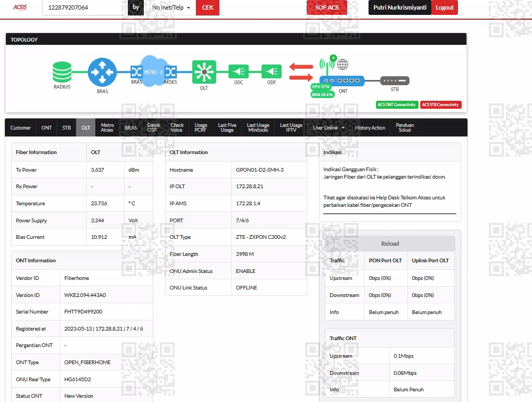Click the ONU Admin Status ENABLE value
Screen dimensions: 532x402
(245, 271)
